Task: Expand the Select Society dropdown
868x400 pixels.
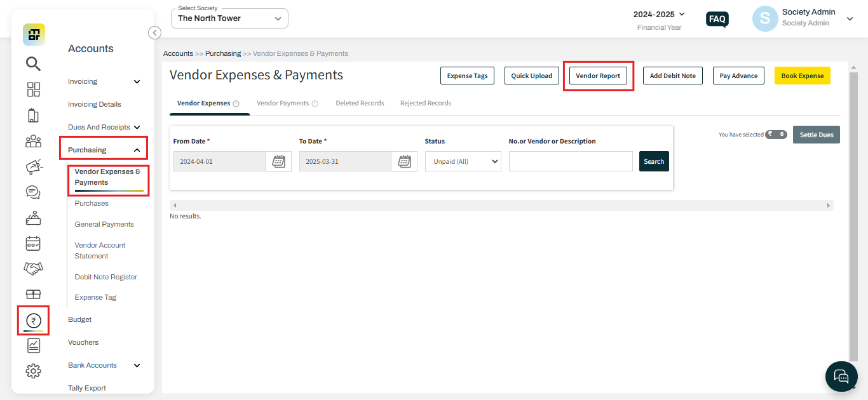Action: point(229,18)
